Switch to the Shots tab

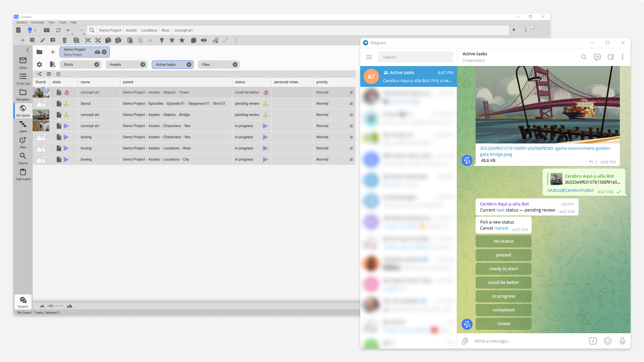pos(80,64)
